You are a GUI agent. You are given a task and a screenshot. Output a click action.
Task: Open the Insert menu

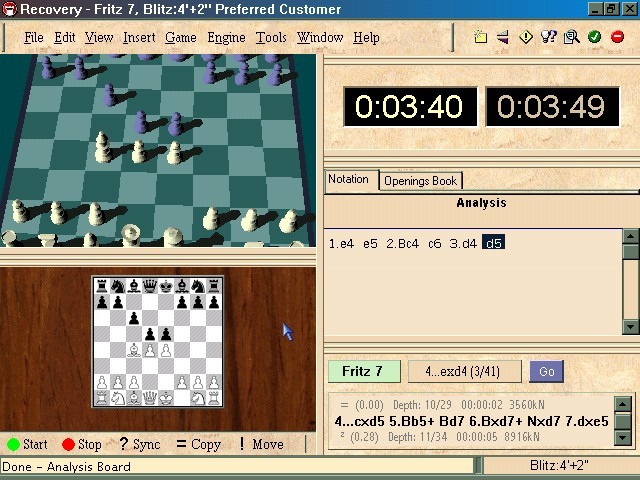click(x=139, y=38)
